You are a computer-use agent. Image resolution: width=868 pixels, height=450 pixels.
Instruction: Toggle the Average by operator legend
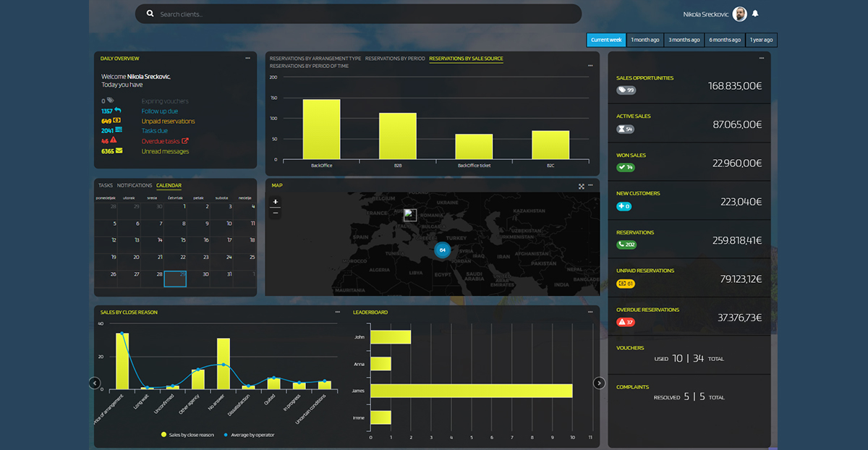[250, 434]
